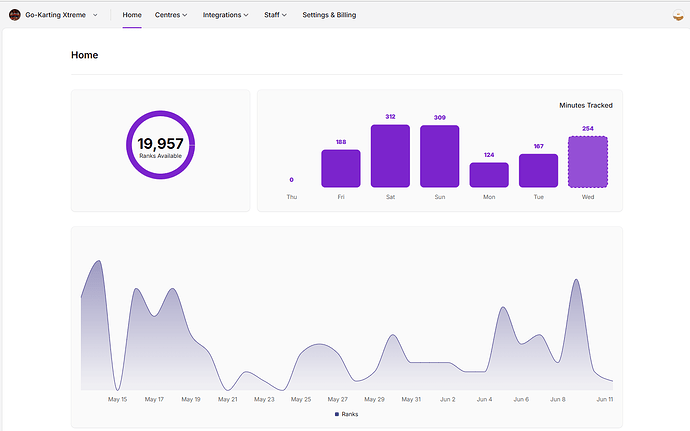Click the 19,957 ranks count

(x=161, y=144)
